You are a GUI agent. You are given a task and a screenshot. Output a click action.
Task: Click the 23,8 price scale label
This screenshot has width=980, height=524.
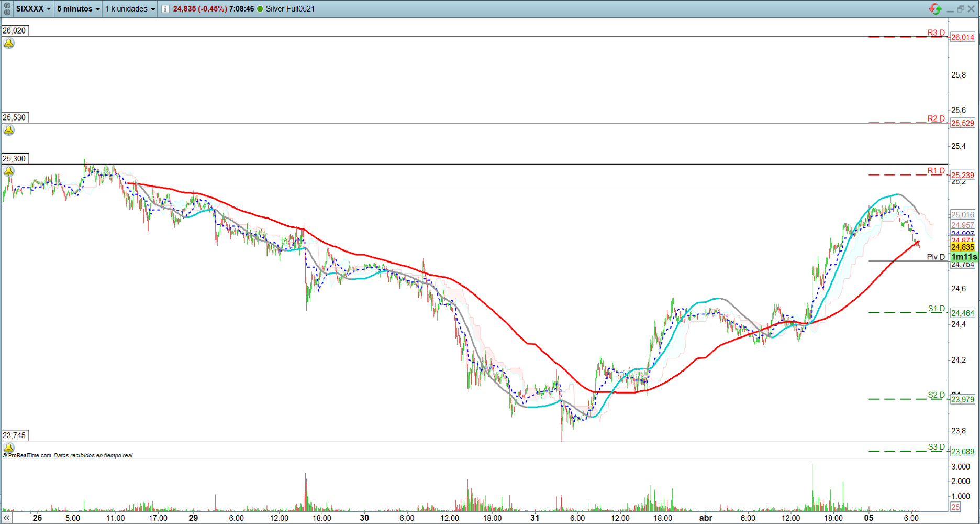(x=959, y=431)
